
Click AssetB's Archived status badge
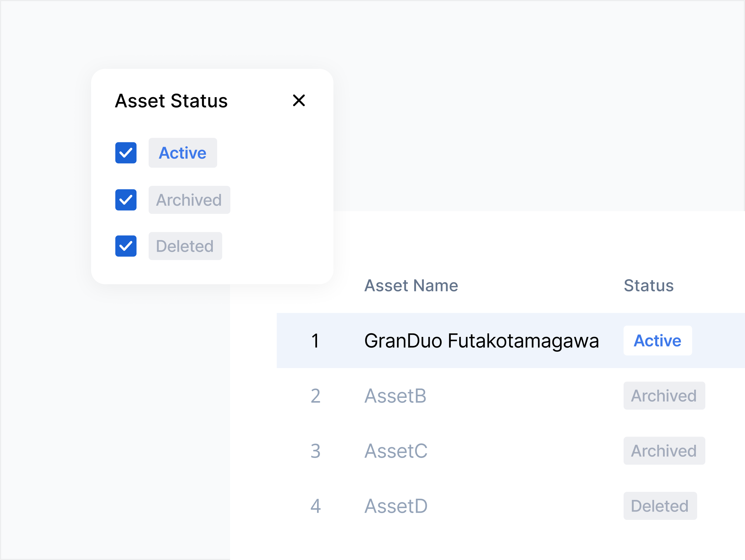point(664,396)
